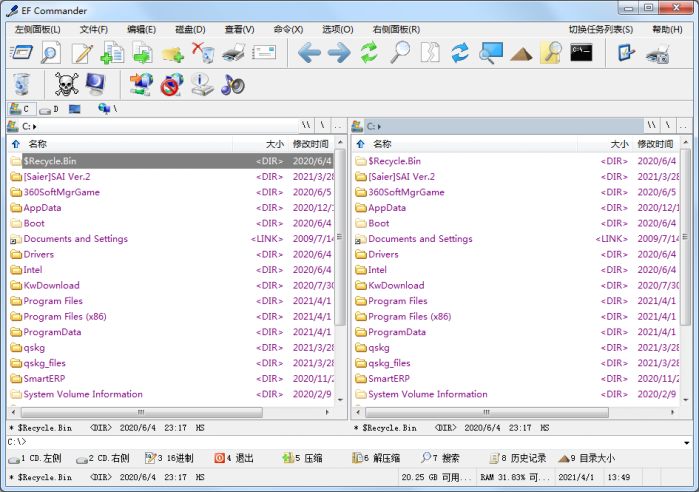The height and width of the screenshot is (492, 699).
Task: Click the move files green arrow icon
Action: coord(143,53)
